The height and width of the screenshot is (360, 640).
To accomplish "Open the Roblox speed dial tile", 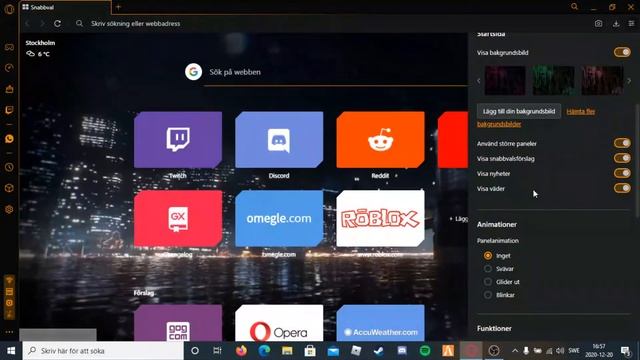I will click(x=380, y=218).
